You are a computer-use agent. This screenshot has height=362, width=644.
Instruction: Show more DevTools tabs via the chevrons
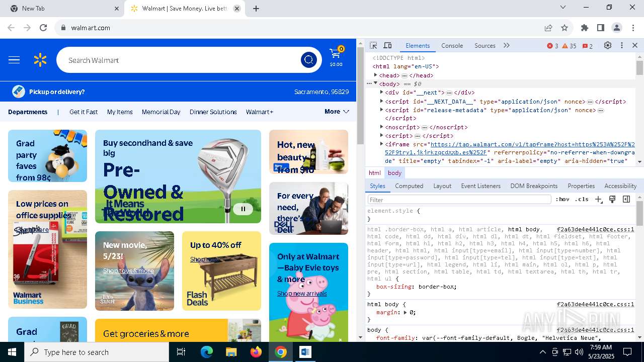click(x=506, y=45)
